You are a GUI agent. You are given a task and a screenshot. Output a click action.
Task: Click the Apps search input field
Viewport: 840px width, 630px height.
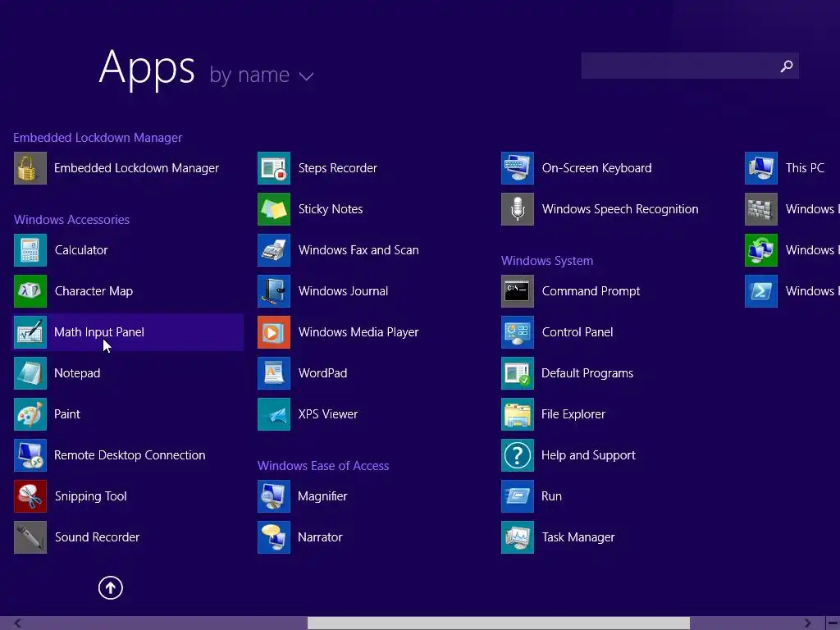click(x=690, y=66)
